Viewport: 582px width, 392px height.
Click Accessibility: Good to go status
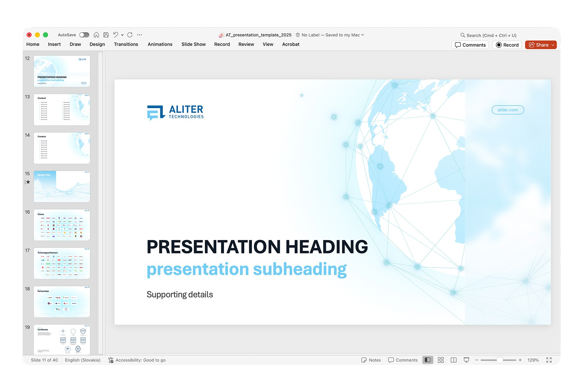137,360
